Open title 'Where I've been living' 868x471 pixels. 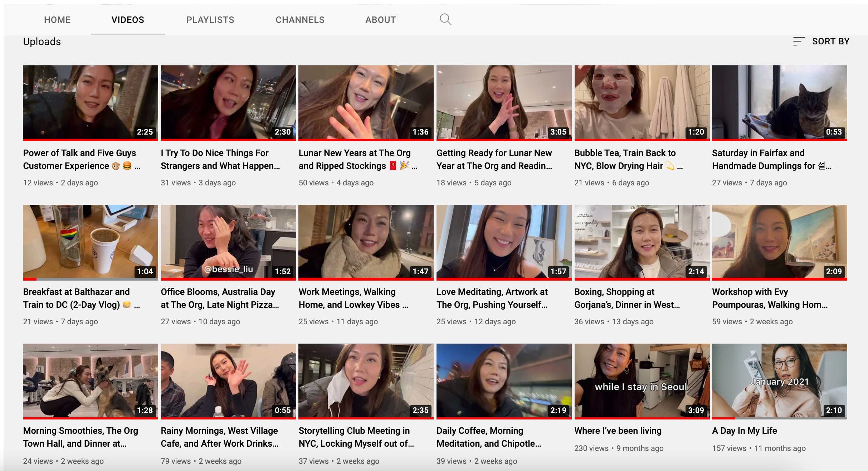[x=618, y=431]
